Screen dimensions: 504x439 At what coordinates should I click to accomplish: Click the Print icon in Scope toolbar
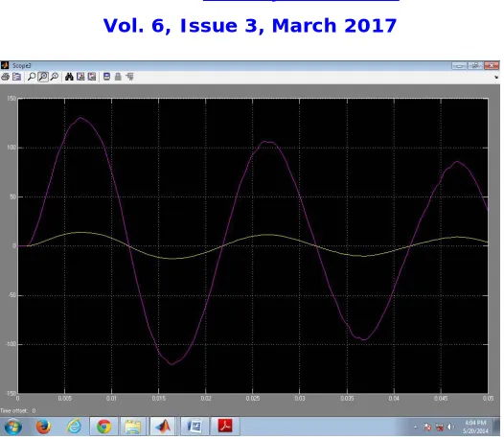5,77
